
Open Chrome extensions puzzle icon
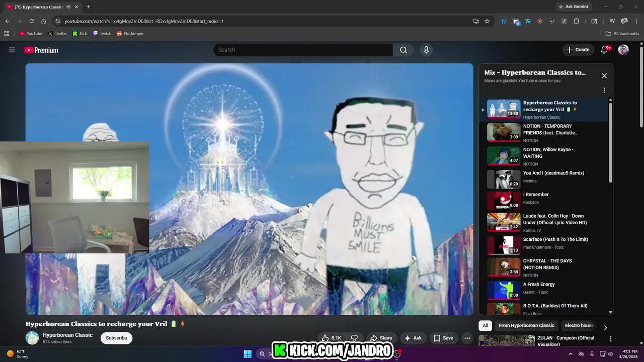point(577,21)
